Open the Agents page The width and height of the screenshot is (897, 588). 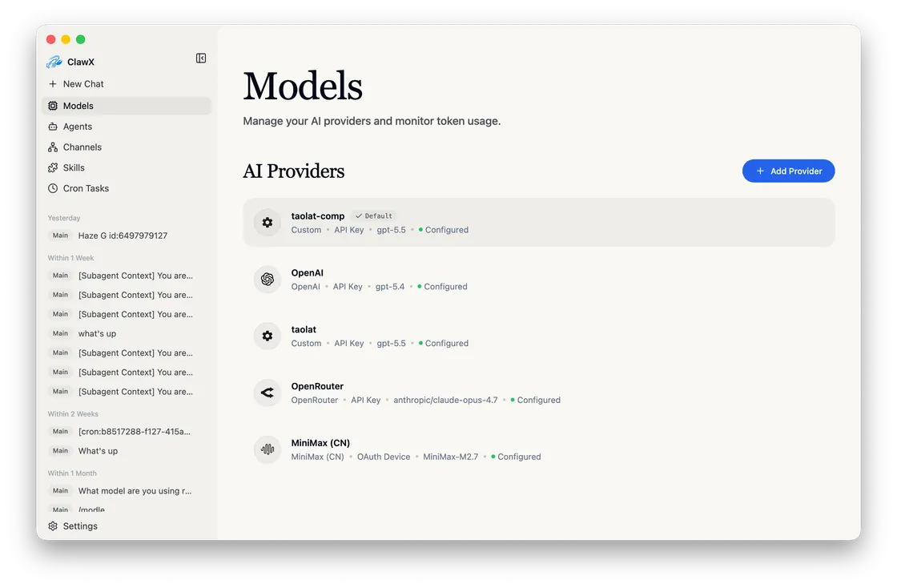[127, 127]
